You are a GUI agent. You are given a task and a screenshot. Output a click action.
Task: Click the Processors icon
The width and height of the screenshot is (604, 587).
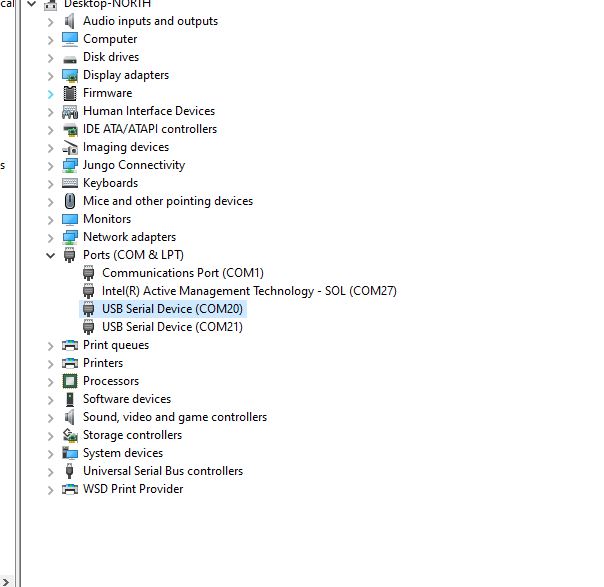pos(70,381)
